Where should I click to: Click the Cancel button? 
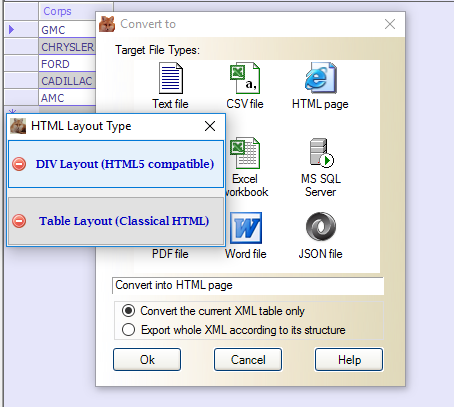tap(248, 360)
